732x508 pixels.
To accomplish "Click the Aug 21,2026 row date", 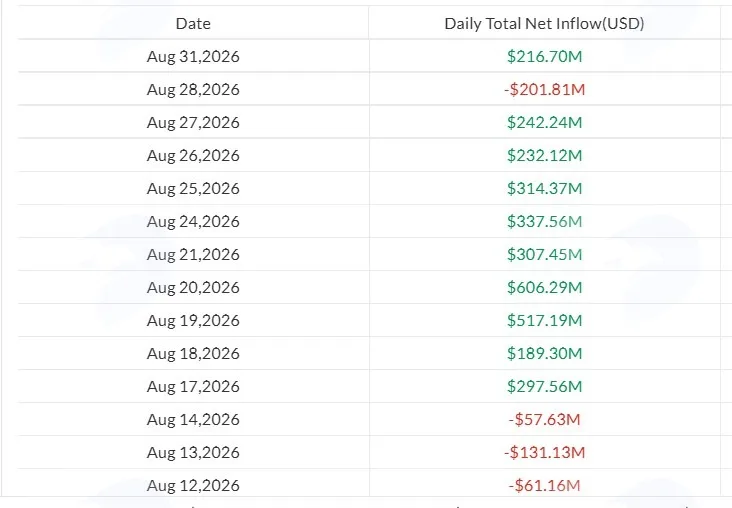I will [x=193, y=254].
